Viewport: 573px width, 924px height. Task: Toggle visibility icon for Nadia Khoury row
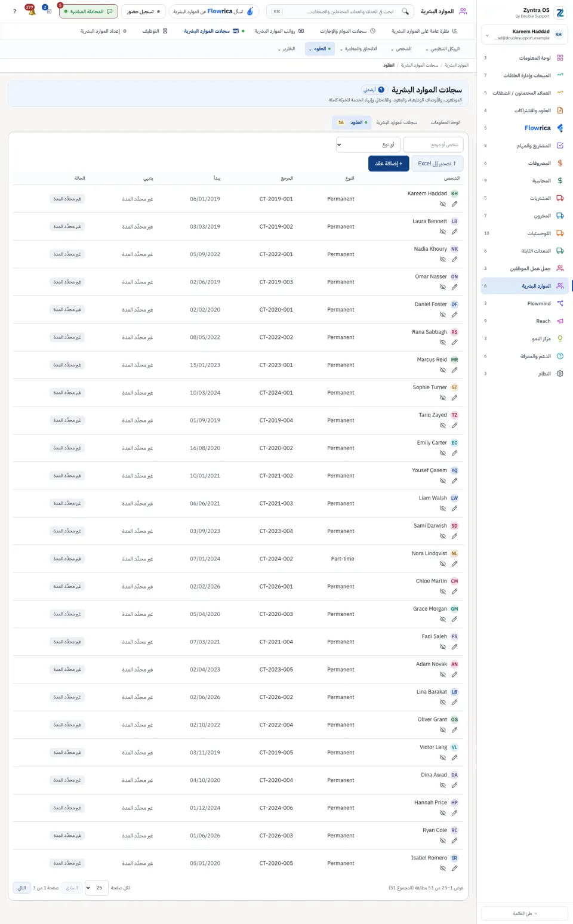click(x=443, y=259)
